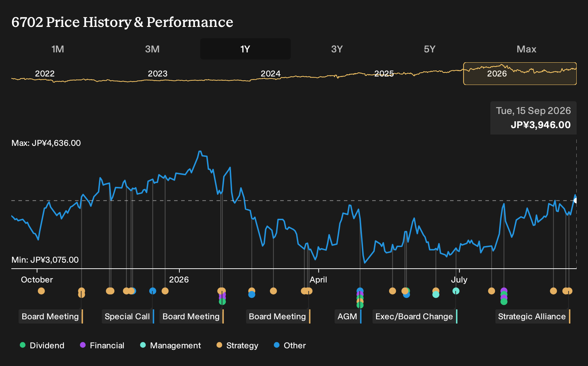Click the blue marker above Special Call

pyautogui.click(x=153, y=291)
